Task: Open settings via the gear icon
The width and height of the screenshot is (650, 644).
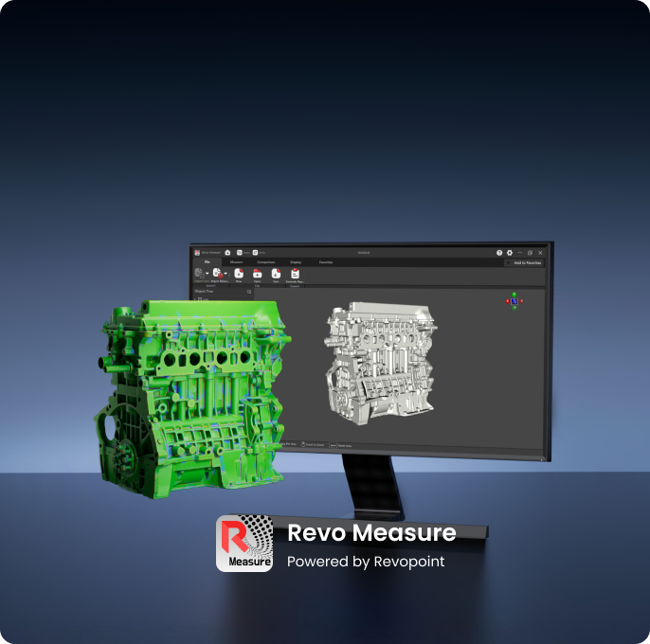Action: point(510,253)
